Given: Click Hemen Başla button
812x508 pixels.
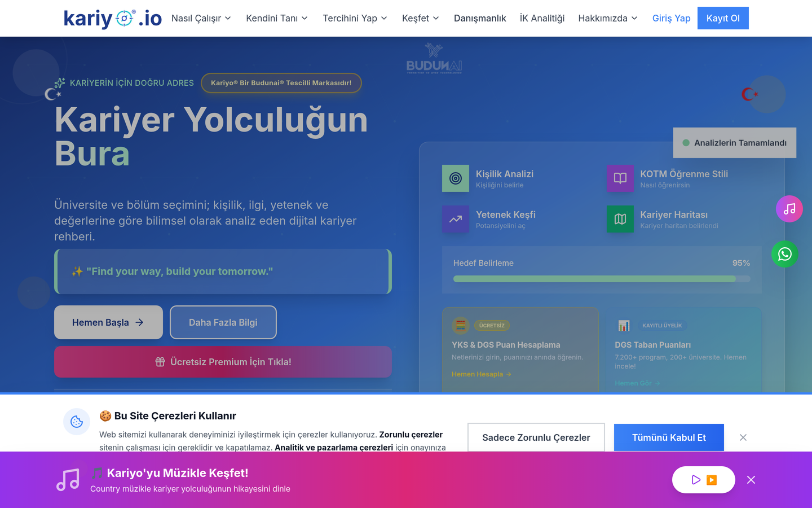Looking at the screenshot, I should coord(108,322).
